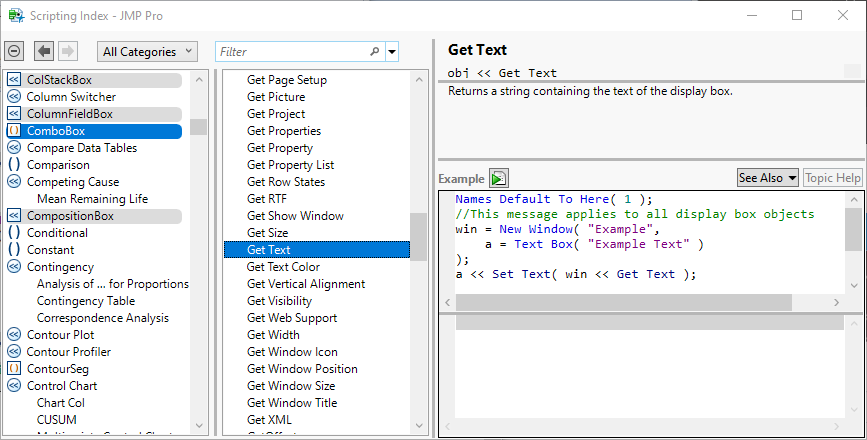Click into the Filter search field
This screenshot has height=440, width=867.
(290, 51)
